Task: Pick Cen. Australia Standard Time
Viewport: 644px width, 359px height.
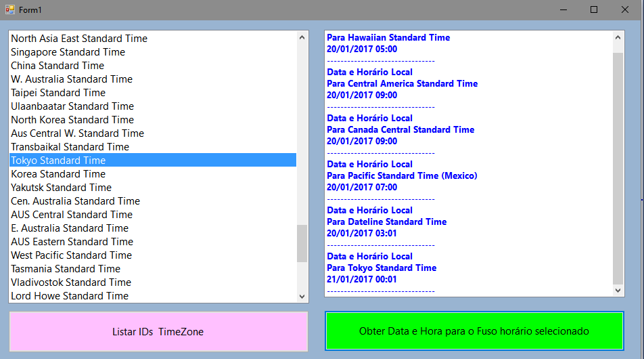Action: (x=153, y=201)
